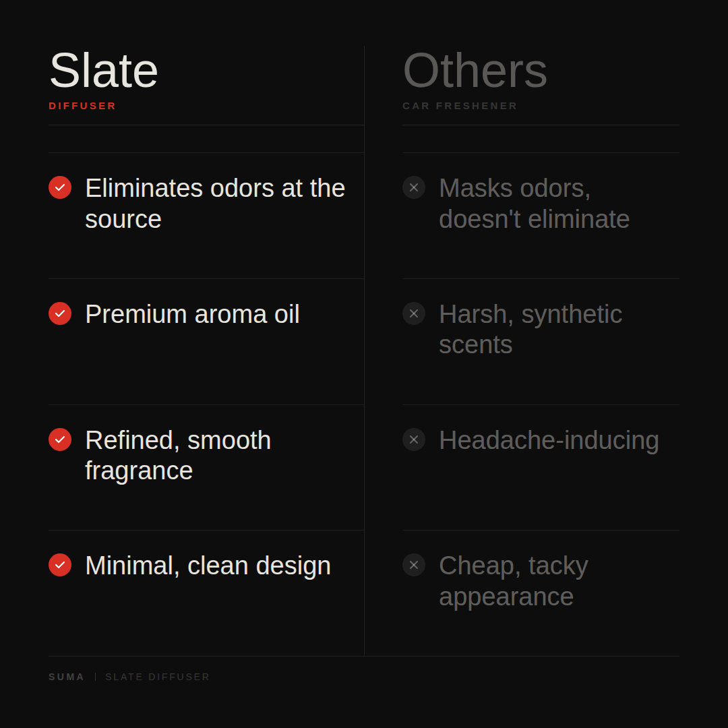Click the Slate heading
The width and height of the screenshot is (728, 728).
(x=103, y=71)
